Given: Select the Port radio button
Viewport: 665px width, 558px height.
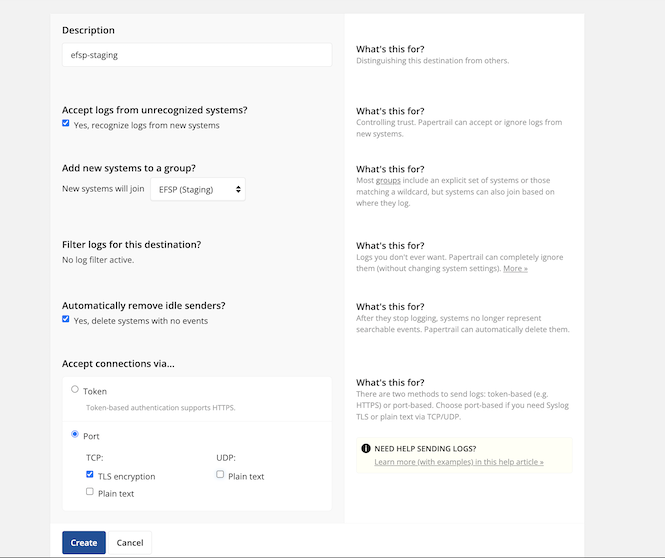Looking at the screenshot, I should point(75,434).
